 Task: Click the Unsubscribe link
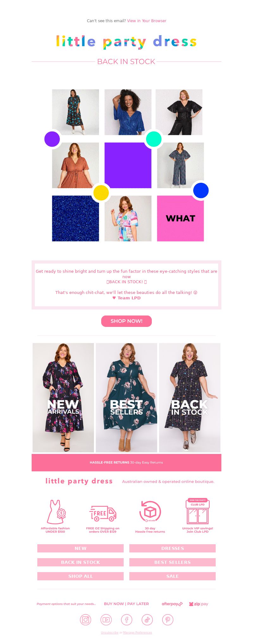pyautogui.click(x=109, y=633)
